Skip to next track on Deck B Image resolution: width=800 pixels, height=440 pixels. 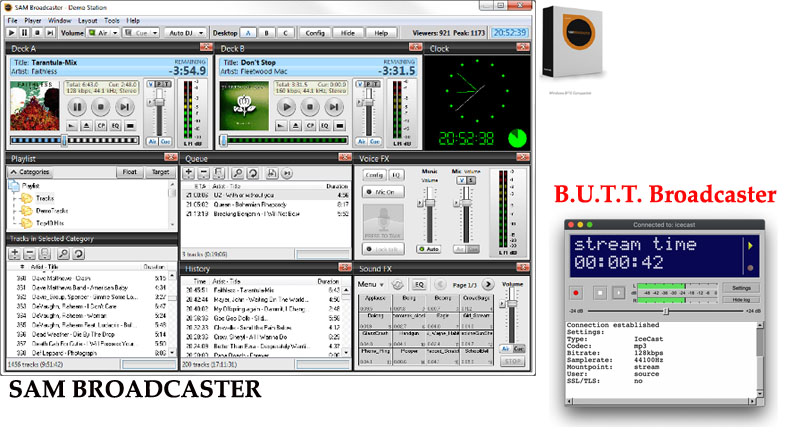pyautogui.click(x=334, y=107)
